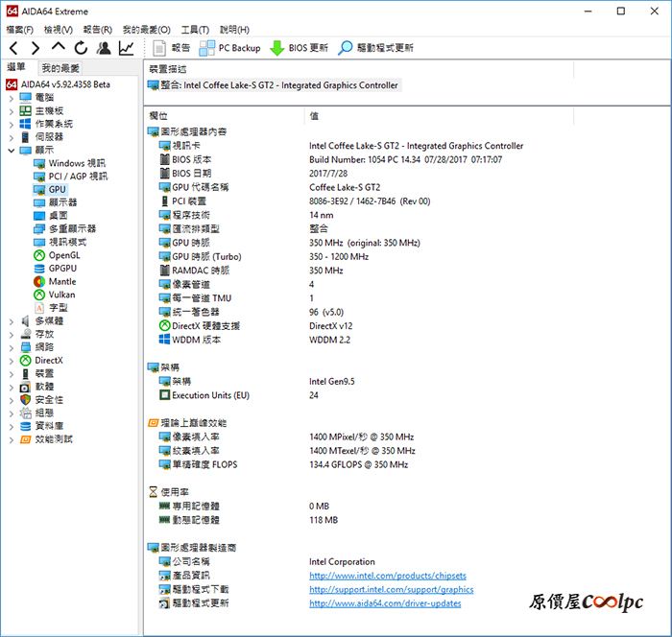The image size is (672, 637).
Task: Open the 我的最愛(O) menu
Action: (x=147, y=30)
